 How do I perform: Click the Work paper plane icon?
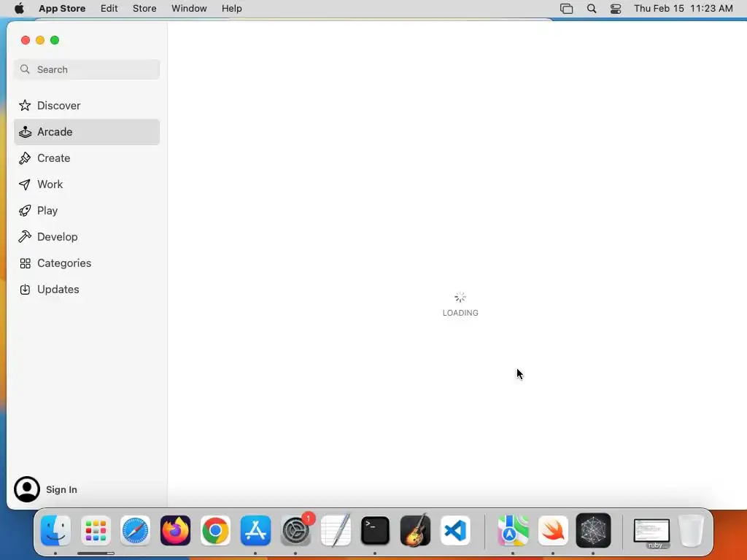click(25, 184)
